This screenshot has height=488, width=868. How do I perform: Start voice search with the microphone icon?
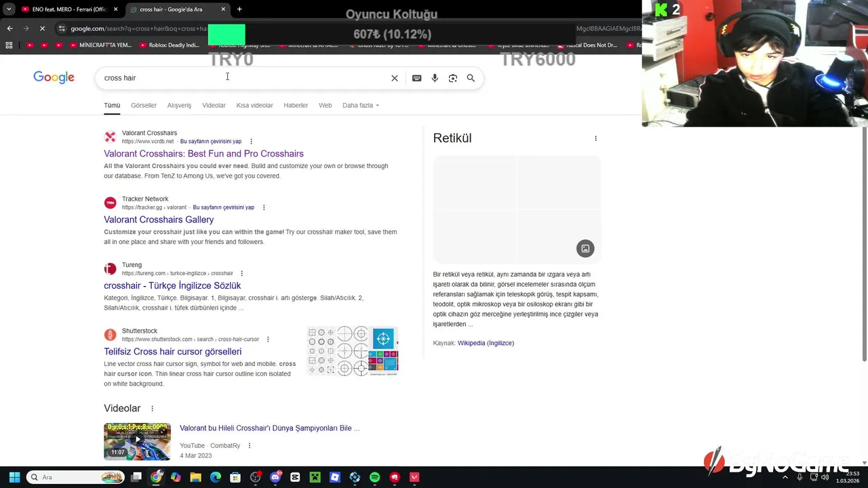(435, 78)
